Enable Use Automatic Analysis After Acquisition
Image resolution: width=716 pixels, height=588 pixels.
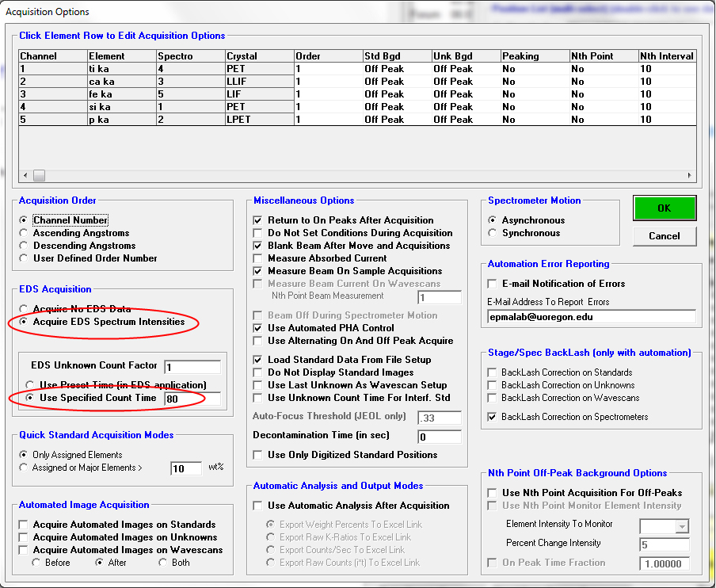point(257,506)
